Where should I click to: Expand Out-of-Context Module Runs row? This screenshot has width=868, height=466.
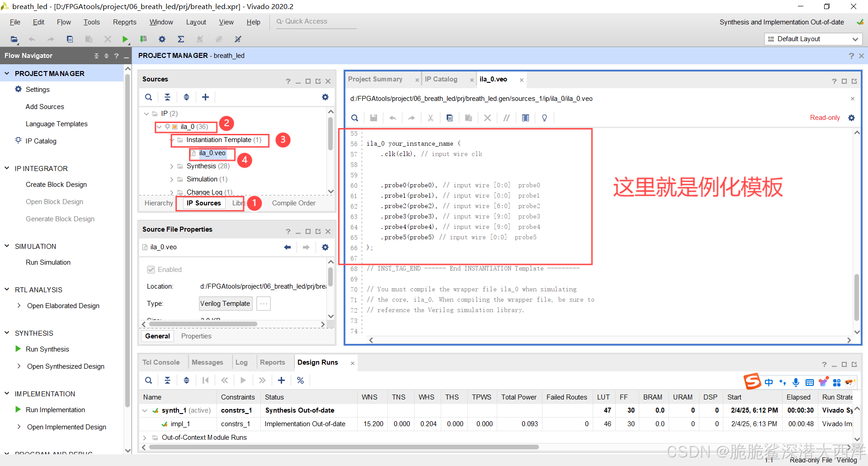pyautogui.click(x=145, y=438)
